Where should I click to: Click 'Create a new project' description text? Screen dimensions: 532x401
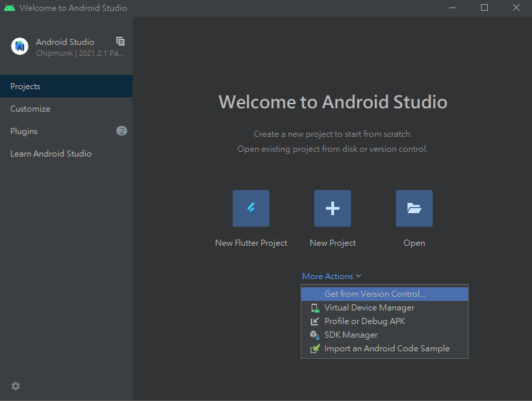click(333, 134)
